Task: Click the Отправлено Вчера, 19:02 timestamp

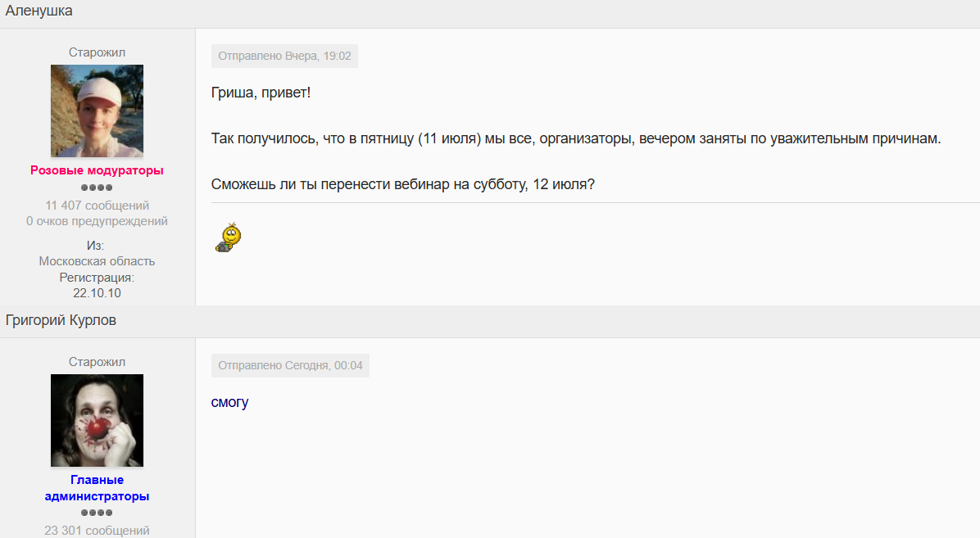Action: coord(284,57)
